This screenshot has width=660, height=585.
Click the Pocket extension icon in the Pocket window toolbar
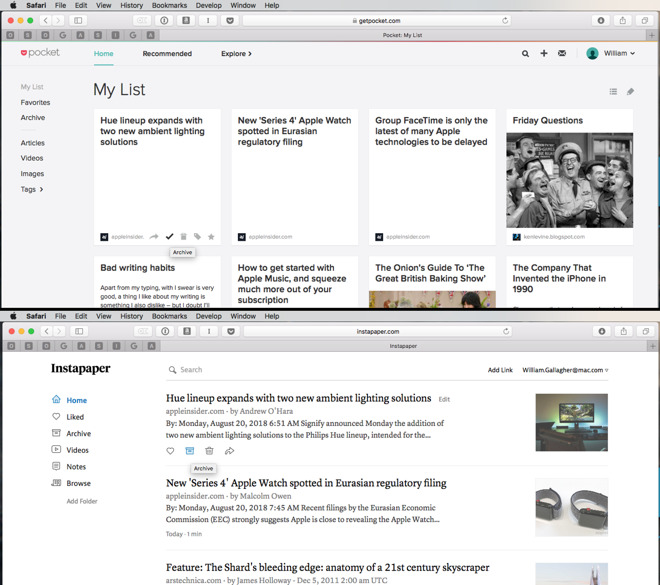(x=230, y=20)
